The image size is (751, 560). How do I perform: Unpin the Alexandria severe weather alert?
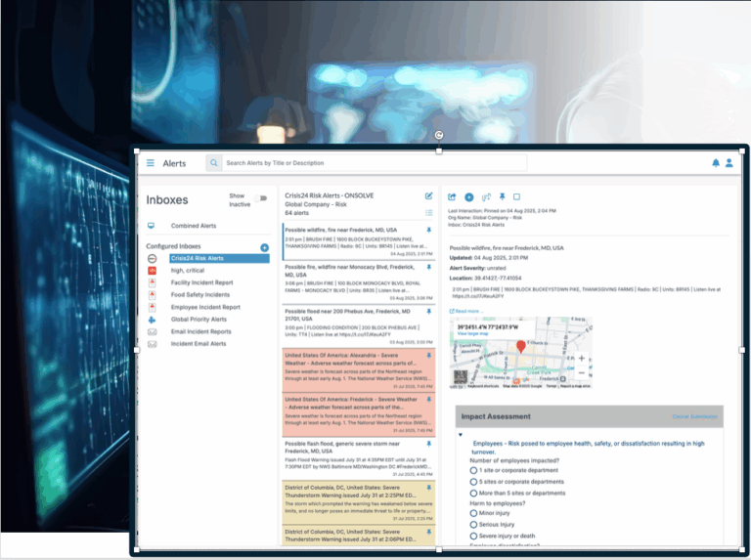tap(428, 356)
